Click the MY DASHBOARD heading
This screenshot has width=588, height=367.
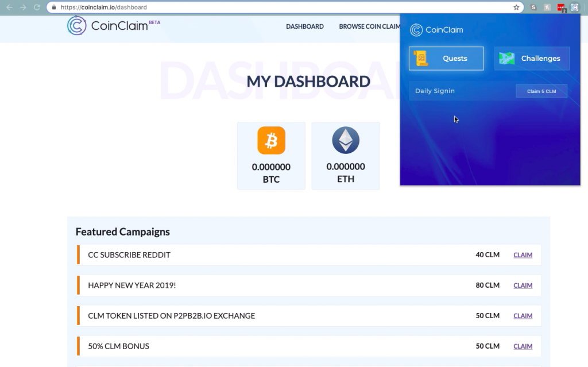(308, 82)
